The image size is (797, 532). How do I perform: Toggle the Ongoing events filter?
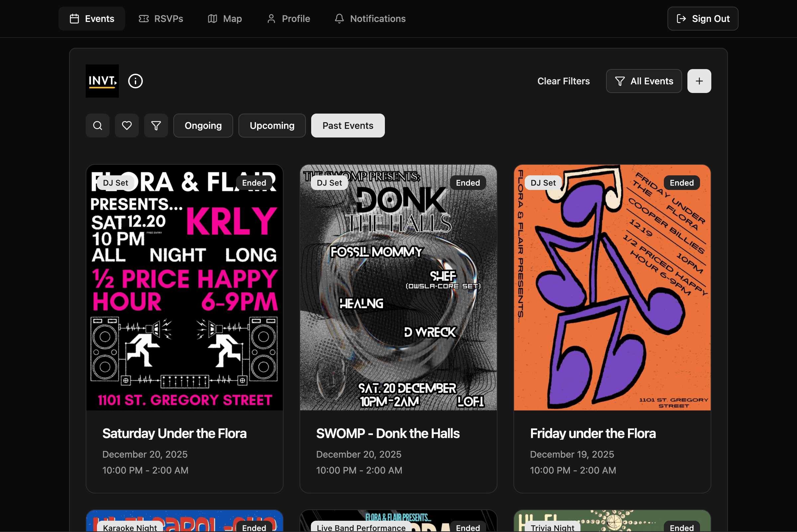point(203,126)
